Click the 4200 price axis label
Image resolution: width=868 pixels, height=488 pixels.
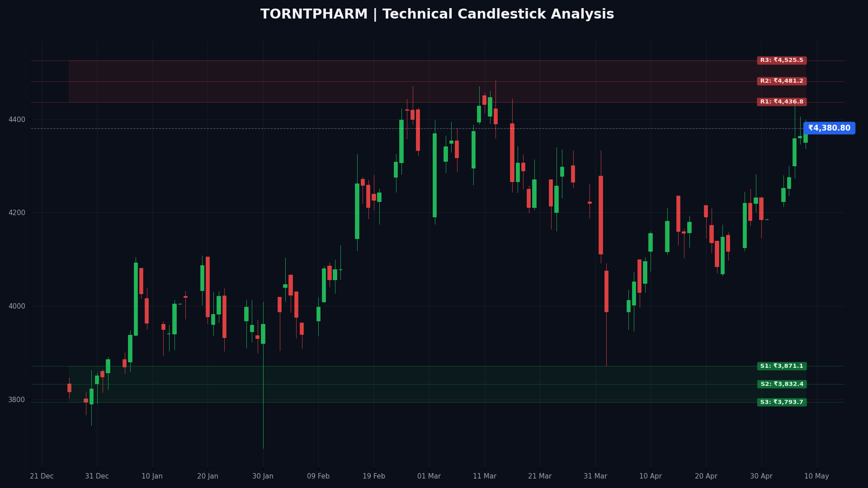pos(17,213)
